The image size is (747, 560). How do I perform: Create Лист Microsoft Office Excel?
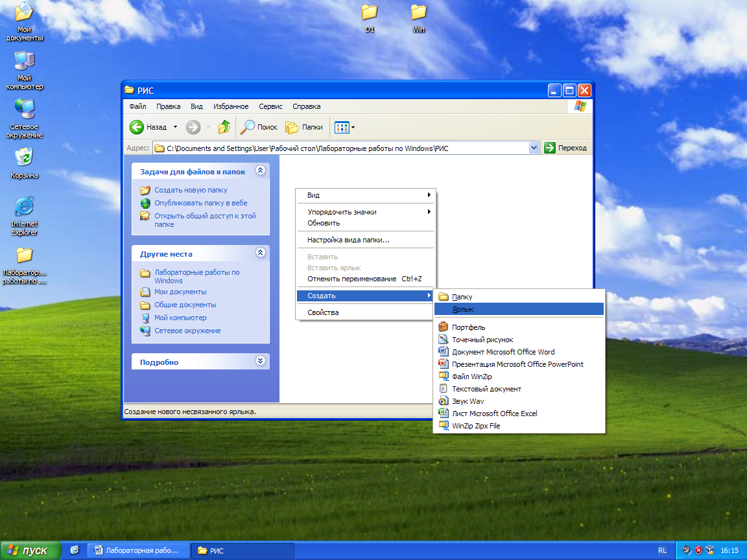(x=519, y=414)
